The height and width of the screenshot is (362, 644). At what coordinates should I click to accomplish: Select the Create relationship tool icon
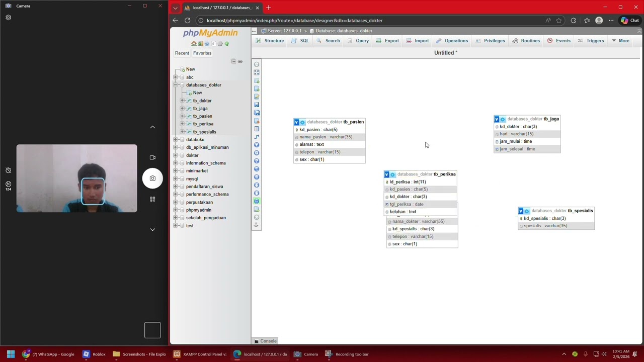click(257, 137)
